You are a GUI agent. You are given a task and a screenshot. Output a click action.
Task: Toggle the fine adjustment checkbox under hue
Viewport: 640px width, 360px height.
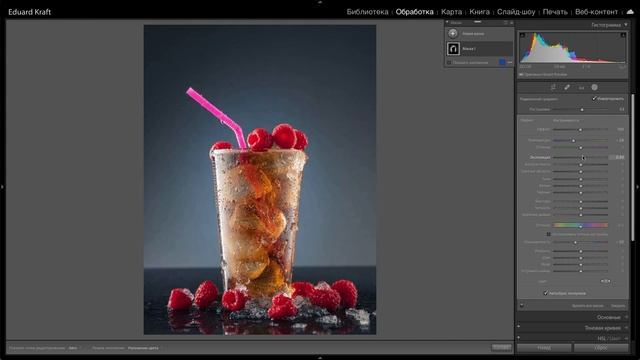tap(549, 234)
